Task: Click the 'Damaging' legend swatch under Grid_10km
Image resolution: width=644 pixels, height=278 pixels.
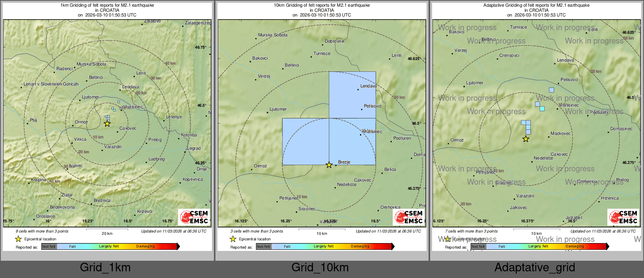Action: coord(360,246)
